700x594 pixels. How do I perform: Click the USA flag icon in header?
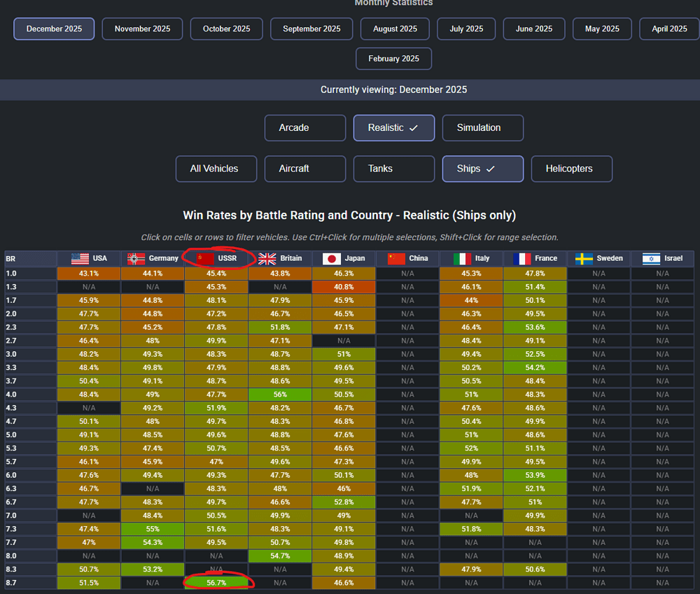coord(80,258)
